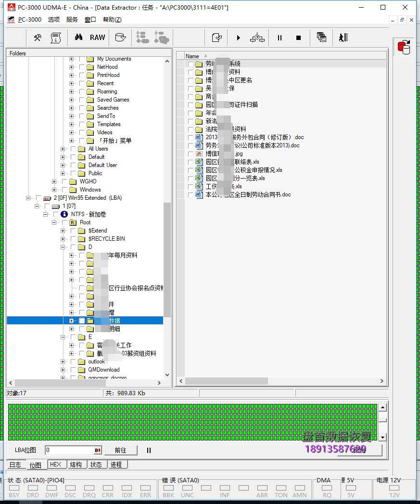Select the SendTo folder in tree
Image resolution: width=420 pixels, height=504 pixels.
[106, 116]
